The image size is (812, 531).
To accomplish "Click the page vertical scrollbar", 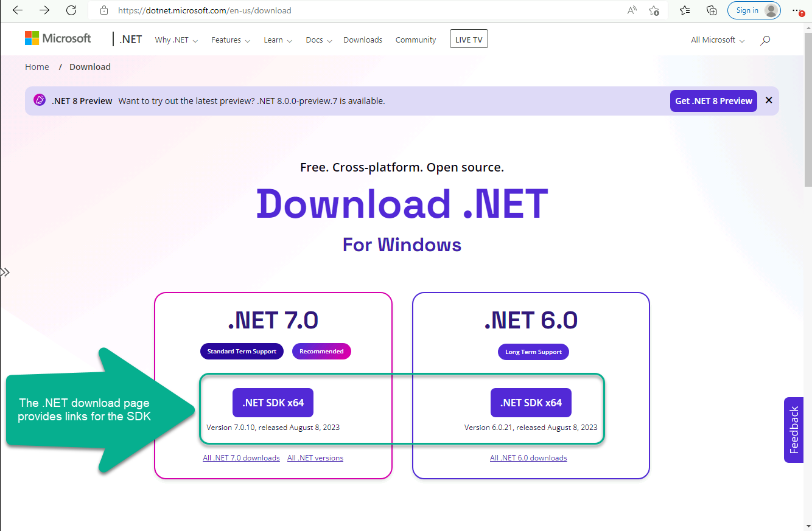I will 808,109.
